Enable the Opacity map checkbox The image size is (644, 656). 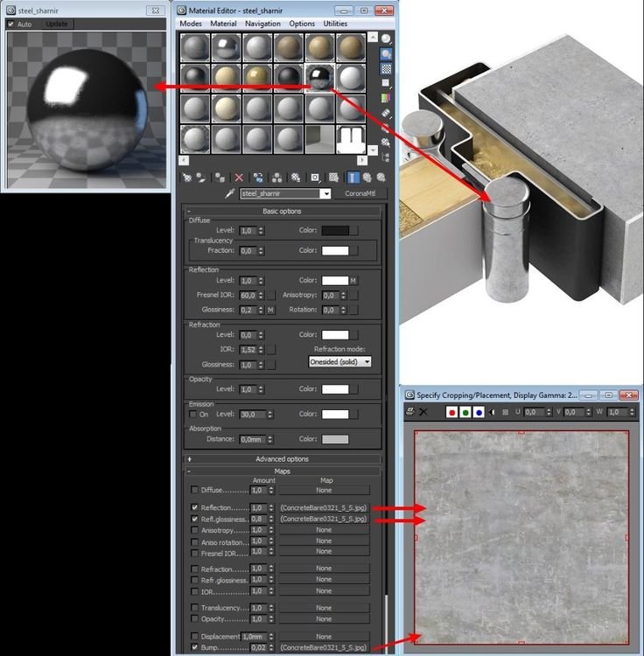(194, 618)
